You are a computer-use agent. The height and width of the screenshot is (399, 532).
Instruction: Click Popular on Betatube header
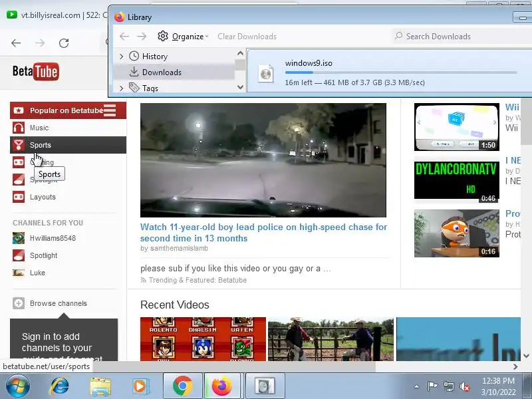click(66, 110)
